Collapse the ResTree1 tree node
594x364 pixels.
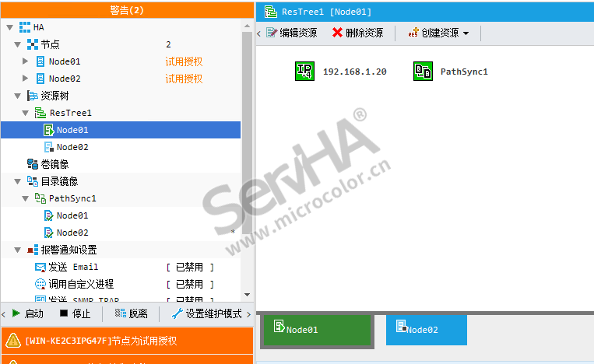[x=25, y=113]
